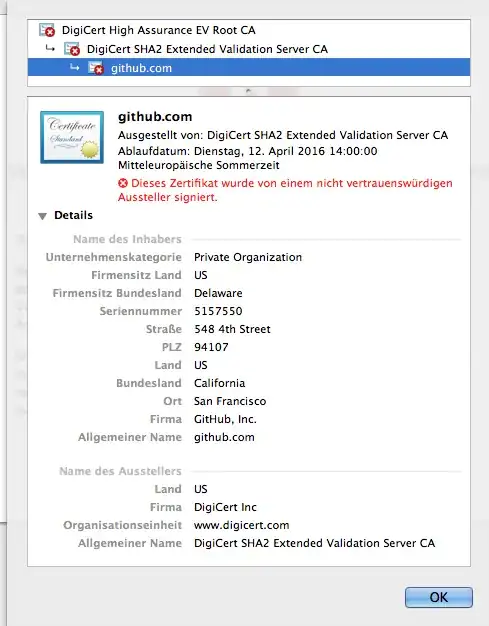The height and width of the screenshot is (626, 489).
Task: Click the DigiCert High Assurance EV Root CA certificate icon
Action: pos(47,30)
